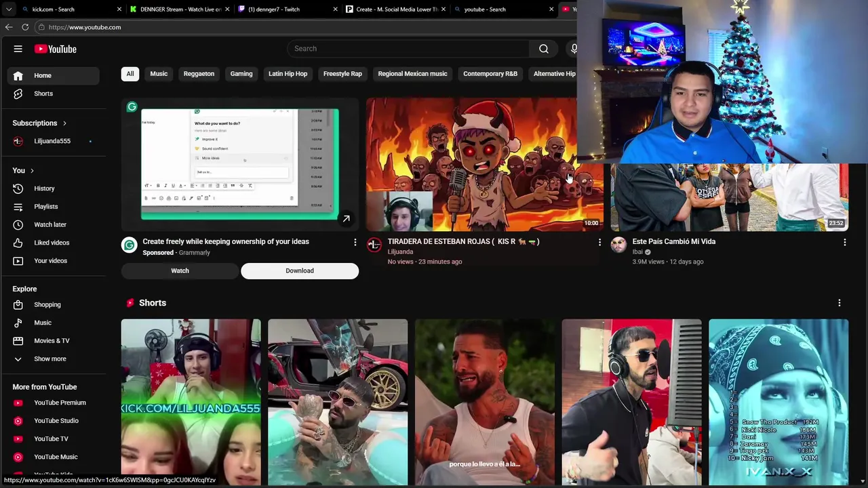868x488 pixels.
Task: Expand the Subscriptions section chevron
Action: pos(64,123)
